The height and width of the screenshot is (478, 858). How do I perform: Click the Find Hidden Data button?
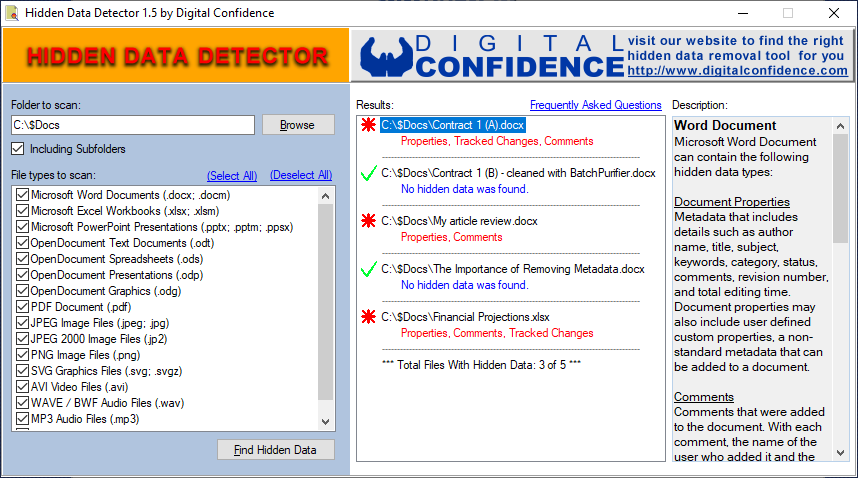tap(276, 450)
